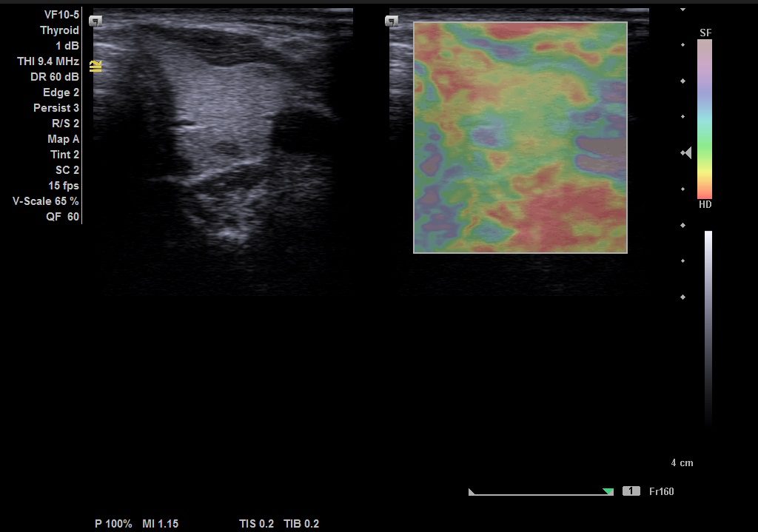Click the HD label below the color bar
Image resolution: width=758 pixels, height=532 pixels.
point(705,204)
